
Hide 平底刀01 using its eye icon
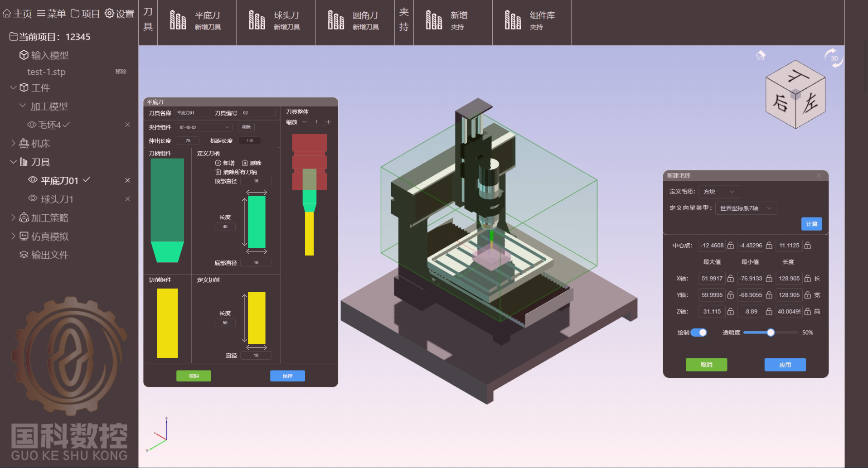[33, 180]
